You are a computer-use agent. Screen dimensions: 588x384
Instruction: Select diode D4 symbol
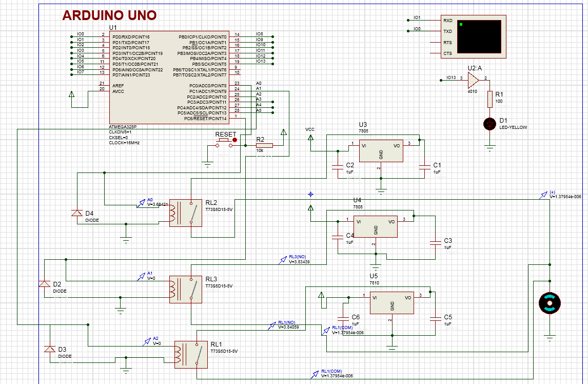(77, 213)
